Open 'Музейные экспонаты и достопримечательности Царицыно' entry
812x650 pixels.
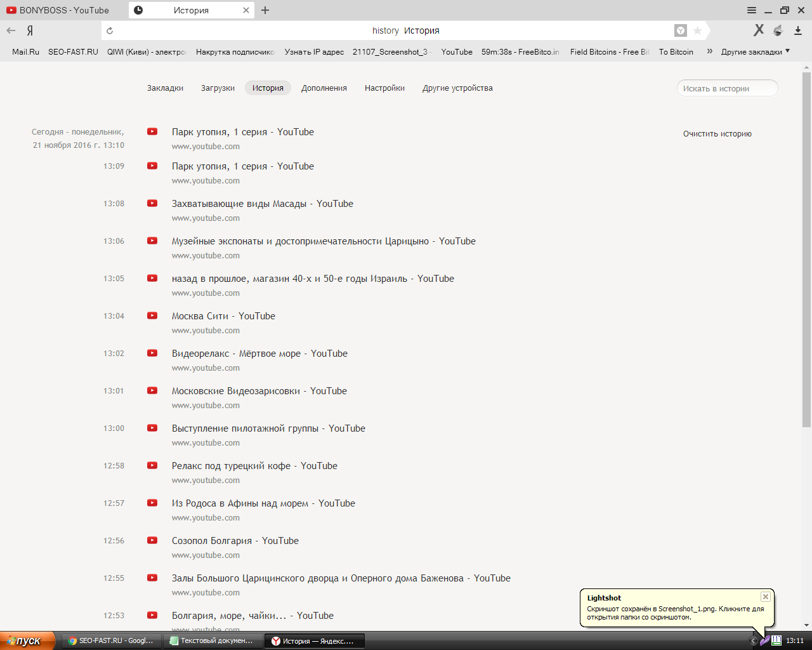(324, 241)
